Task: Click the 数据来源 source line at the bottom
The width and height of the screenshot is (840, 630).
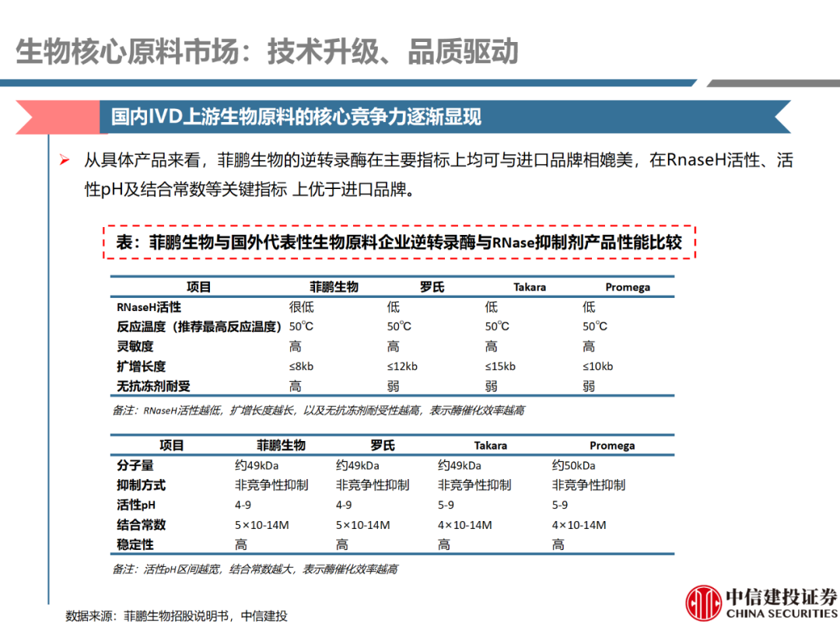Action: (177, 616)
